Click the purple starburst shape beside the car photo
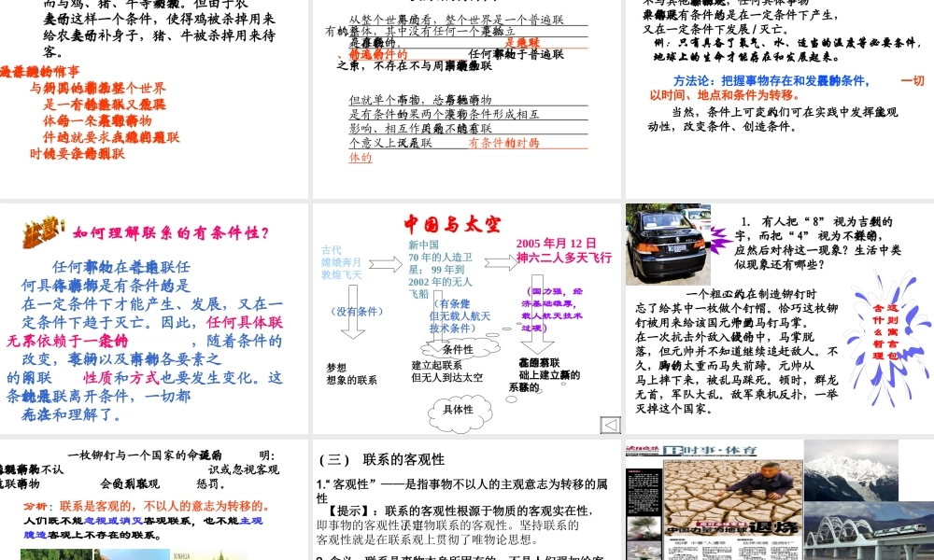This screenshot has height=560, width=934. tap(721, 240)
